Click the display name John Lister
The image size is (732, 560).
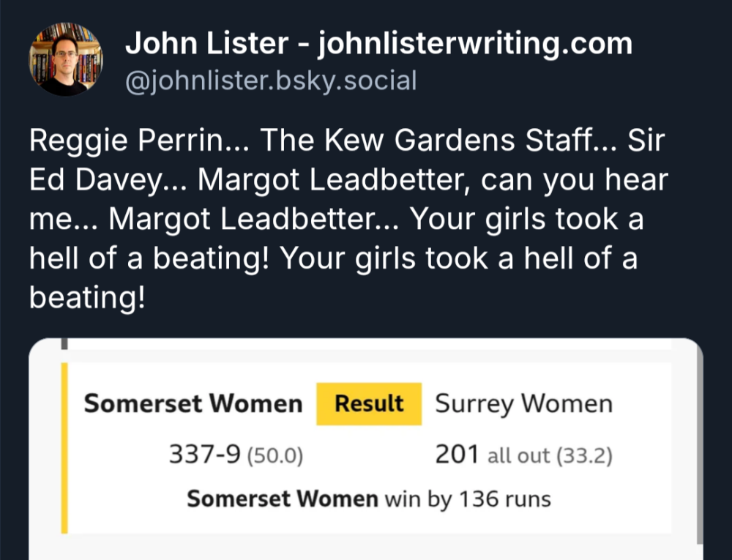[x=207, y=43]
